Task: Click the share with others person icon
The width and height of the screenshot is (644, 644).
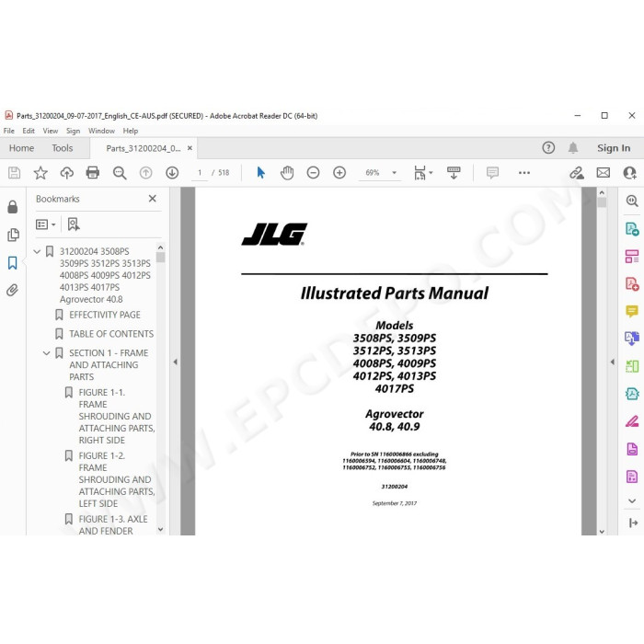Action: 629,173
